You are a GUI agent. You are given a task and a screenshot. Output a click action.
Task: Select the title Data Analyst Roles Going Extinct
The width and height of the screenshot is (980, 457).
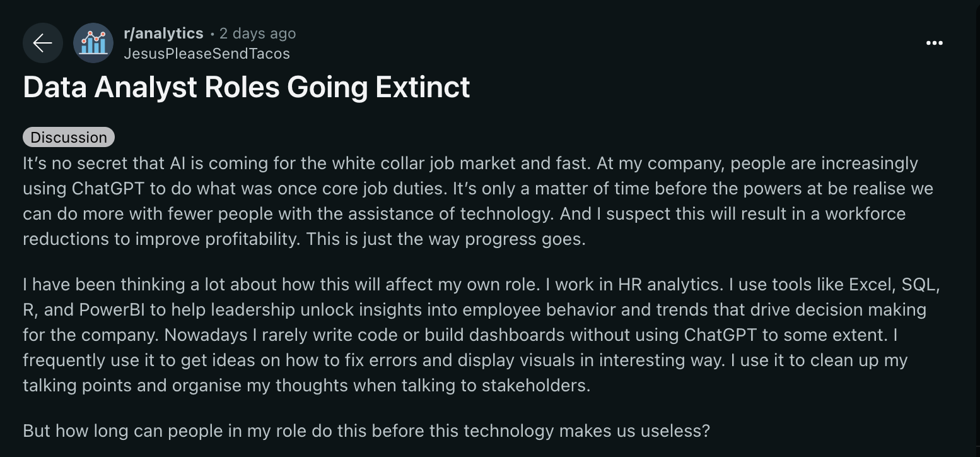point(246,87)
